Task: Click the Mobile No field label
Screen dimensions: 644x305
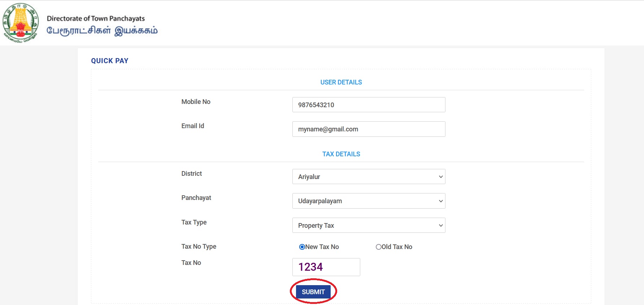Action: coord(196,102)
